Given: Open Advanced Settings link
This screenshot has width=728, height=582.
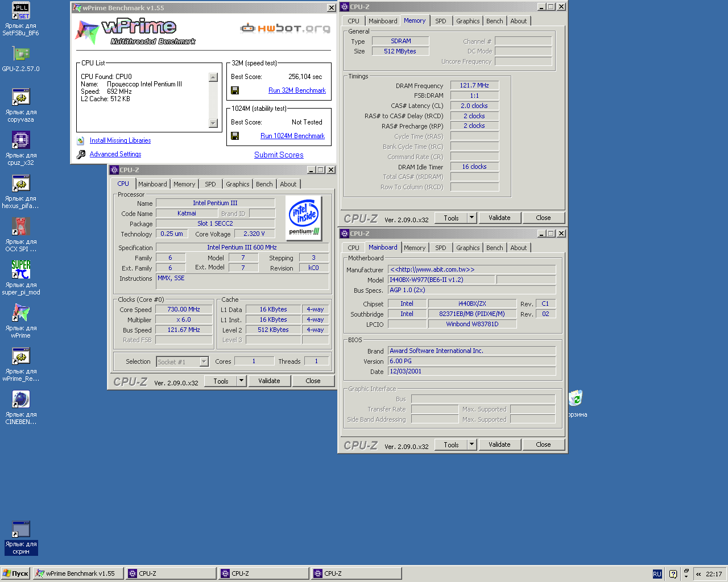Looking at the screenshot, I should (x=115, y=154).
